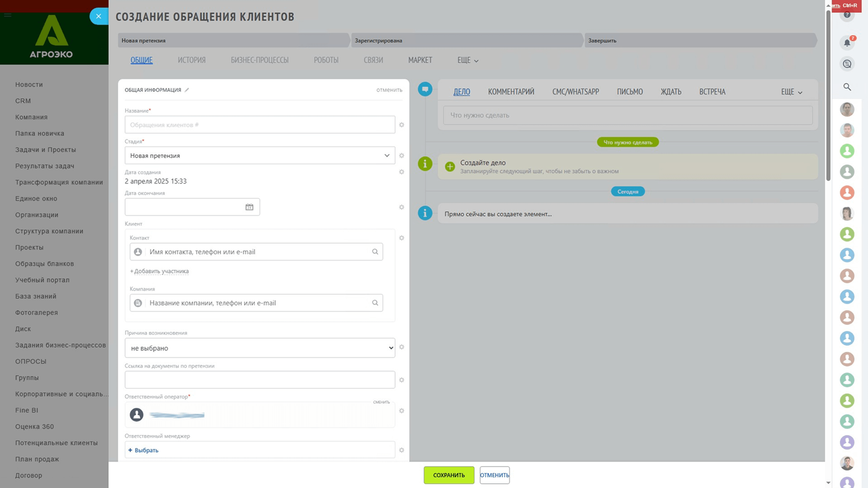Click the help question mark icon
The width and height of the screenshot is (868, 488).
(847, 15)
